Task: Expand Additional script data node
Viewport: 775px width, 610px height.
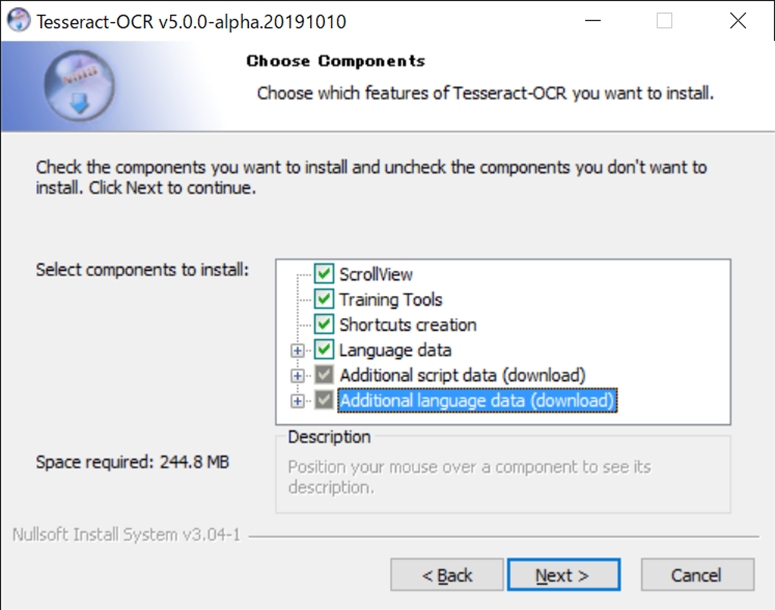Action: coord(297,376)
